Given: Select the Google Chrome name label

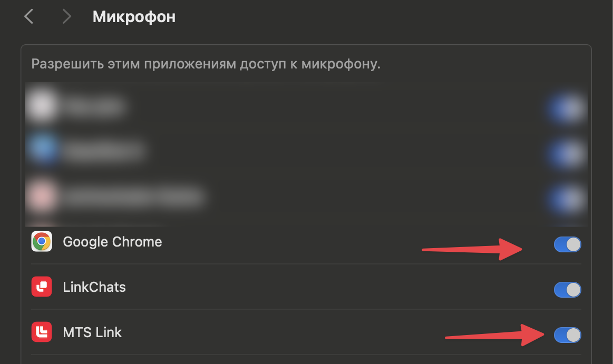Looking at the screenshot, I should [x=112, y=242].
